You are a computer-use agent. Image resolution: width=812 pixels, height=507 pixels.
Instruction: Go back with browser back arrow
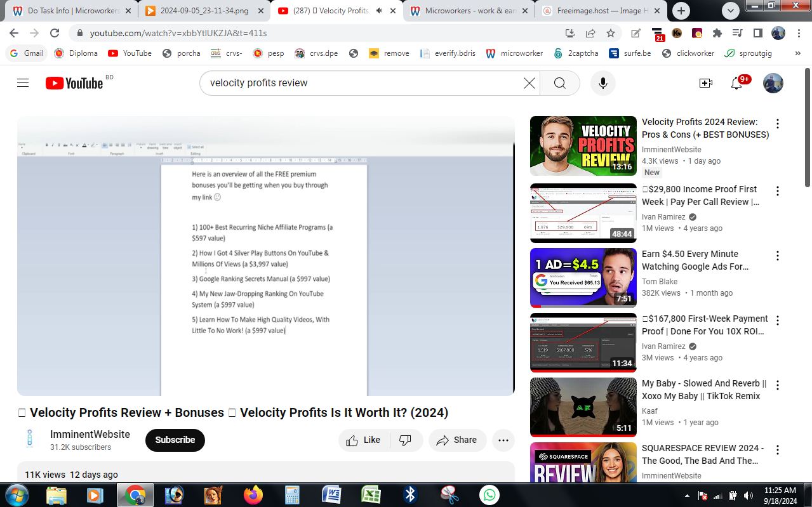pyautogui.click(x=14, y=33)
